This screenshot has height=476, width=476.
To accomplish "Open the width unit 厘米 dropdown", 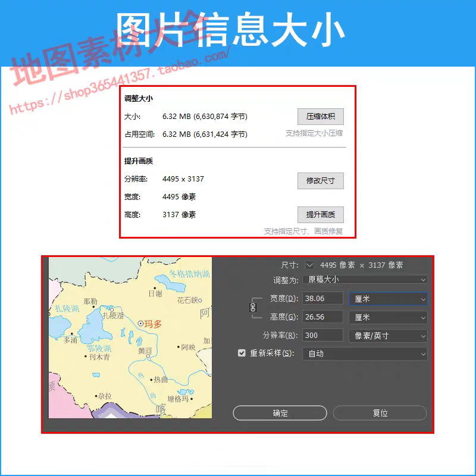I will pos(389,299).
